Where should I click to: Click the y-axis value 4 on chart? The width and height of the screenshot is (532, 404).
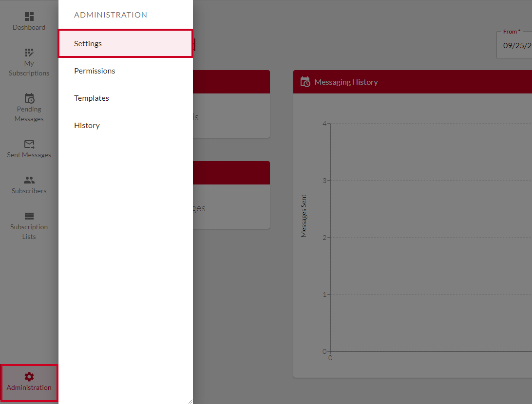[x=324, y=123]
